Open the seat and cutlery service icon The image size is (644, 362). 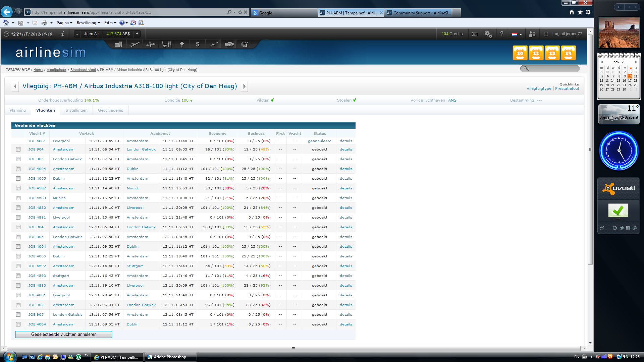(x=167, y=44)
